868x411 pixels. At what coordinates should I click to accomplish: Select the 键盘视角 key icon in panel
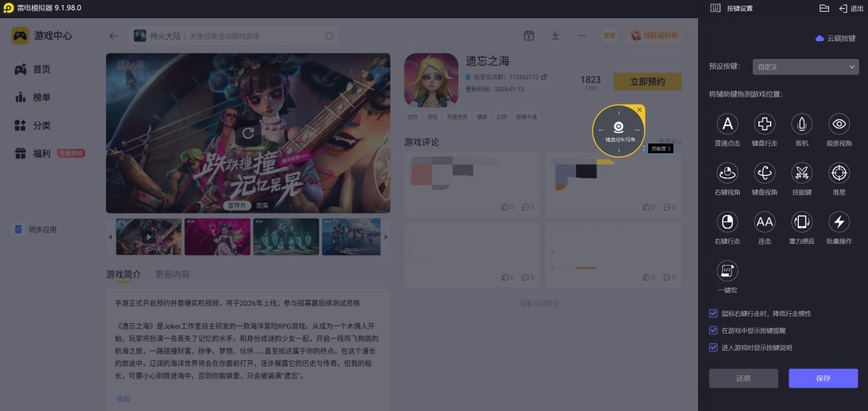[765, 173]
